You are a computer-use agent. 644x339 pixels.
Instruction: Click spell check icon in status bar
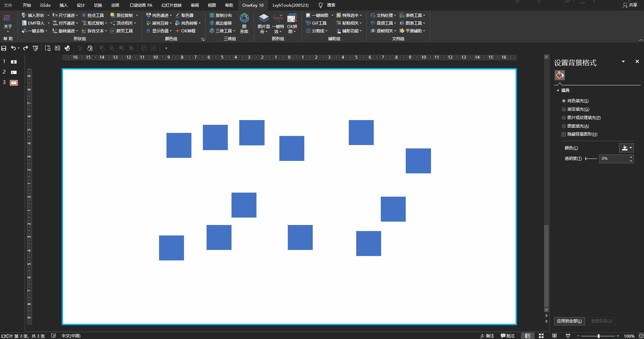coord(53,336)
